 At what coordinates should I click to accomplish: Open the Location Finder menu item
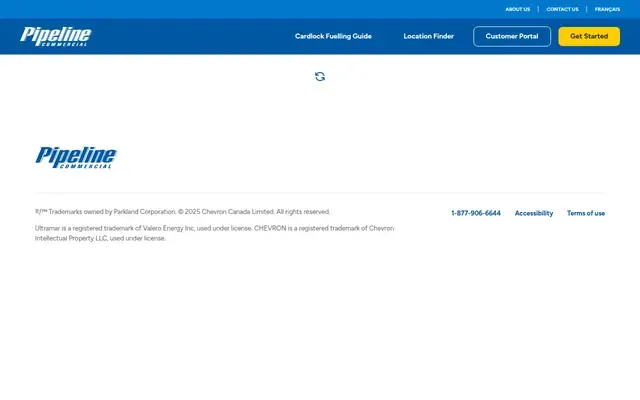(x=429, y=36)
